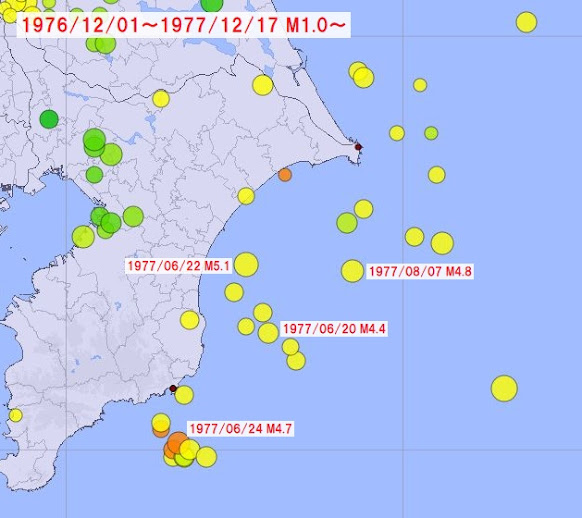
Task: Select lone orange marker on northeast coastline
Action: click(285, 174)
